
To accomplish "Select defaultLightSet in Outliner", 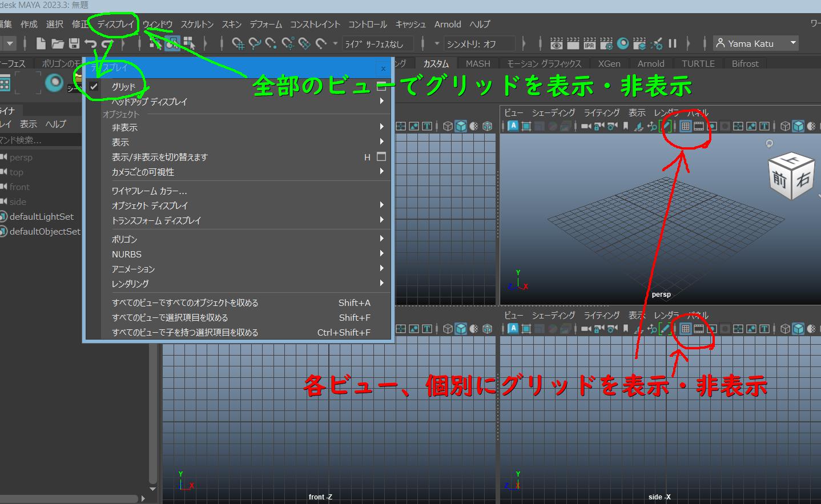I will (x=41, y=216).
